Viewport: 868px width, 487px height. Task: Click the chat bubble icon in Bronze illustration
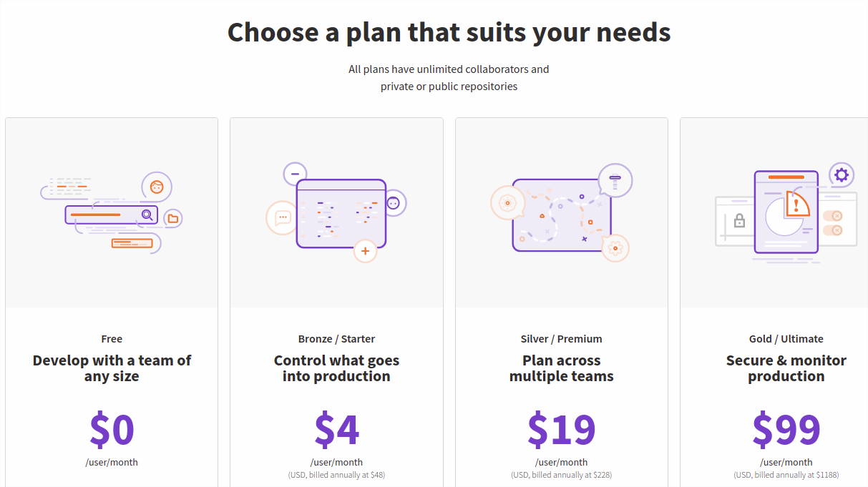point(281,217)
